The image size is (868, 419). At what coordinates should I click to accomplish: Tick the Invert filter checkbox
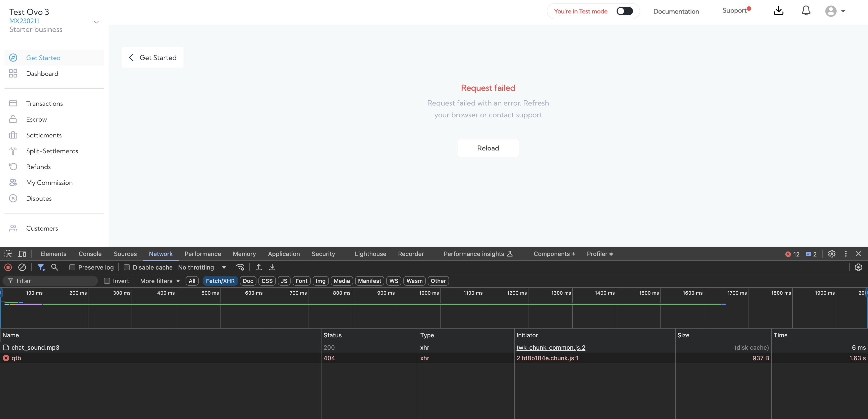(x=107, y=281)
